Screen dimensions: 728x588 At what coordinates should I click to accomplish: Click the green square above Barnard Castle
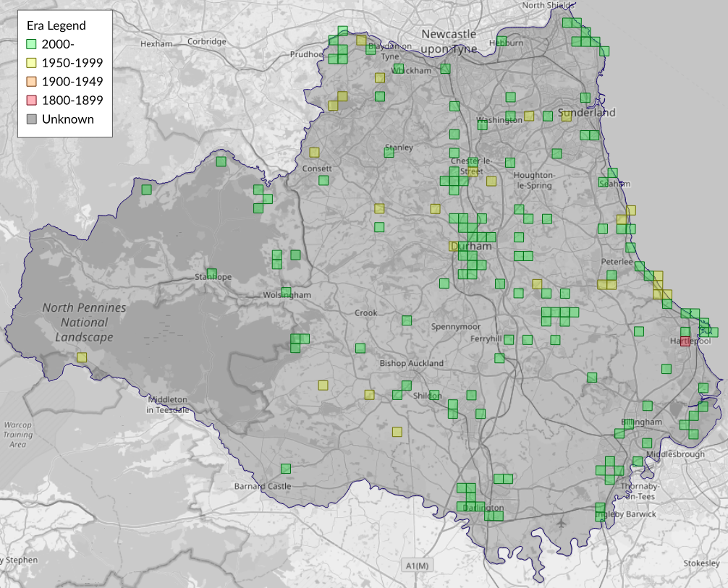(x=286, y=469)
